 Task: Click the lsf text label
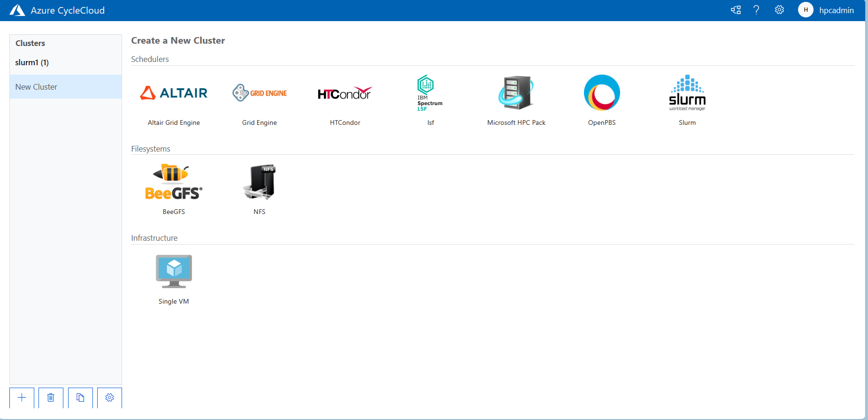[430, 122]
